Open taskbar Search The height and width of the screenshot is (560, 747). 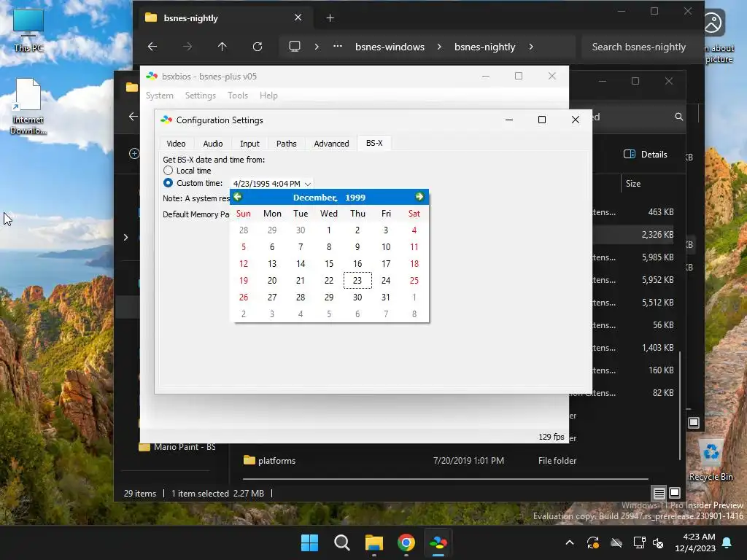[341, 542]
